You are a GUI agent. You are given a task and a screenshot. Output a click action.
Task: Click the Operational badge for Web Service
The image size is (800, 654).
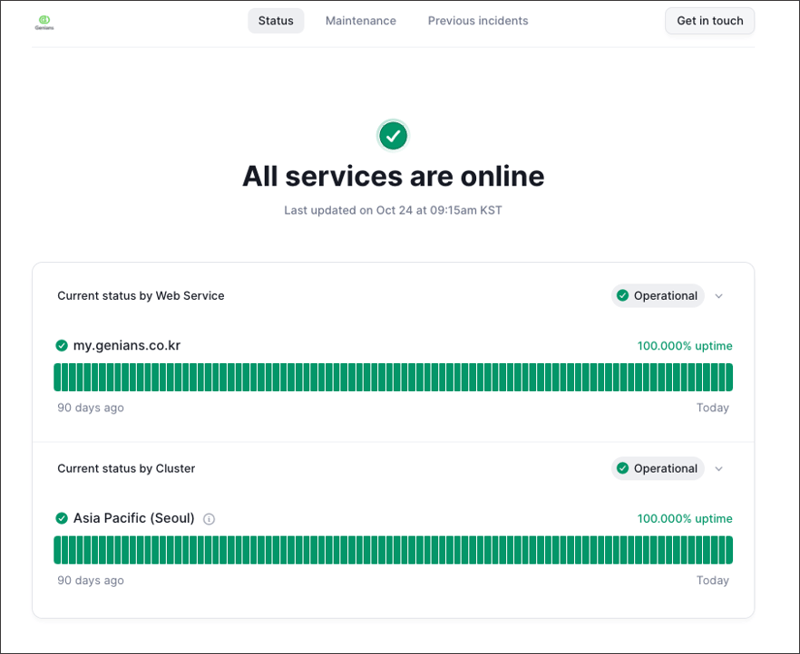point(658,296)
